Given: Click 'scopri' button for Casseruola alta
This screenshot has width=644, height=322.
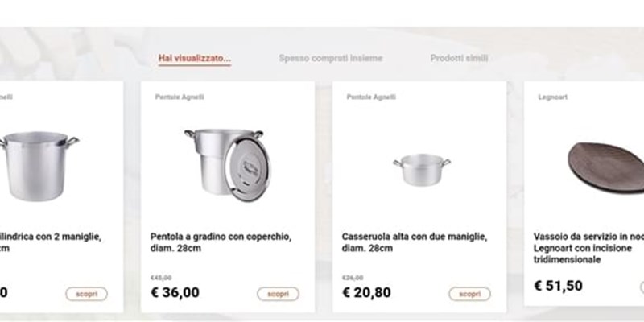Looking at the screenshot, I should tap(469, 294).
